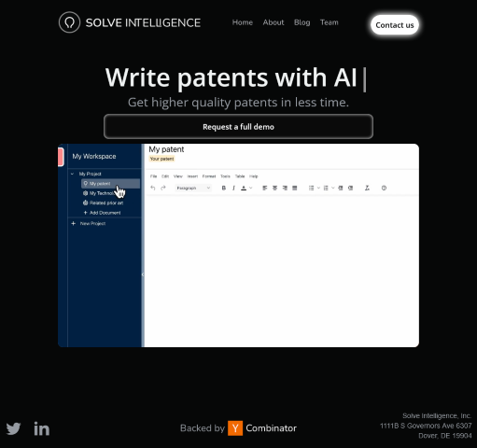The image size is (477, 448).
Task: Collapse the sidebar with the edge handle
Action: tap(143, 274)
